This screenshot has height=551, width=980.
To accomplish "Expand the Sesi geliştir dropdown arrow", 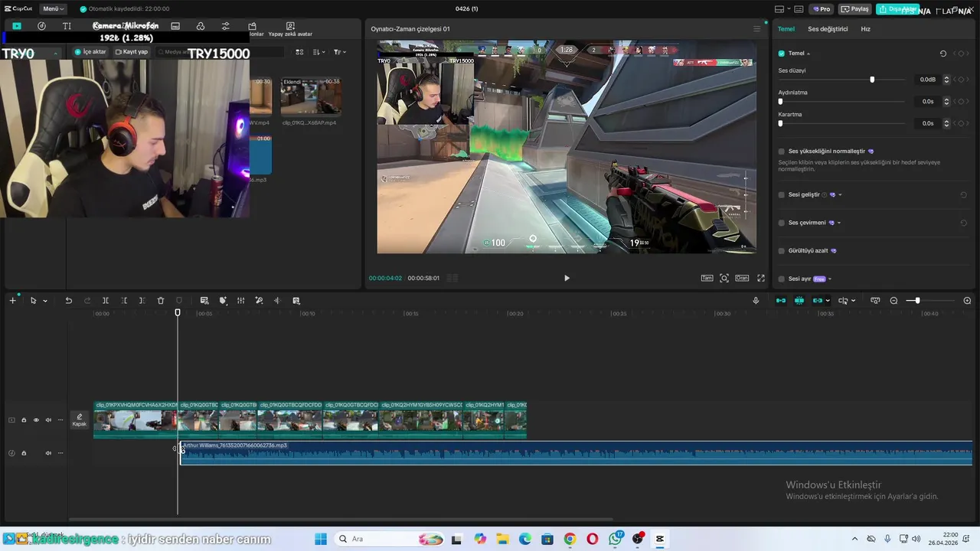I will 840,195.
